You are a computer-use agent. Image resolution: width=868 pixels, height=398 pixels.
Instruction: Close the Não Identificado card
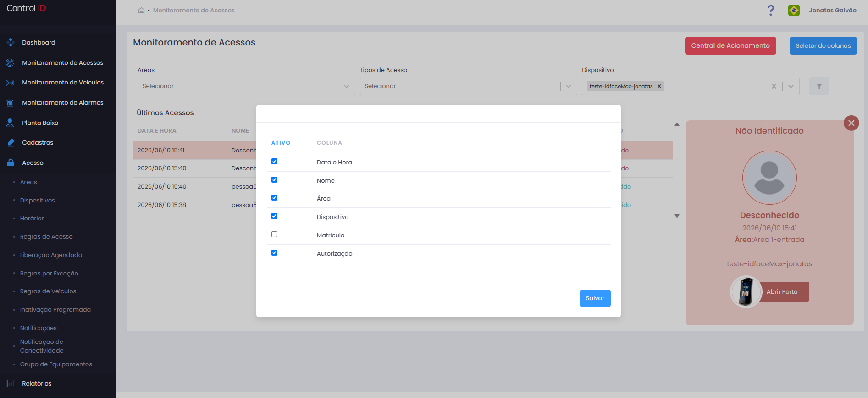[851, 123]
